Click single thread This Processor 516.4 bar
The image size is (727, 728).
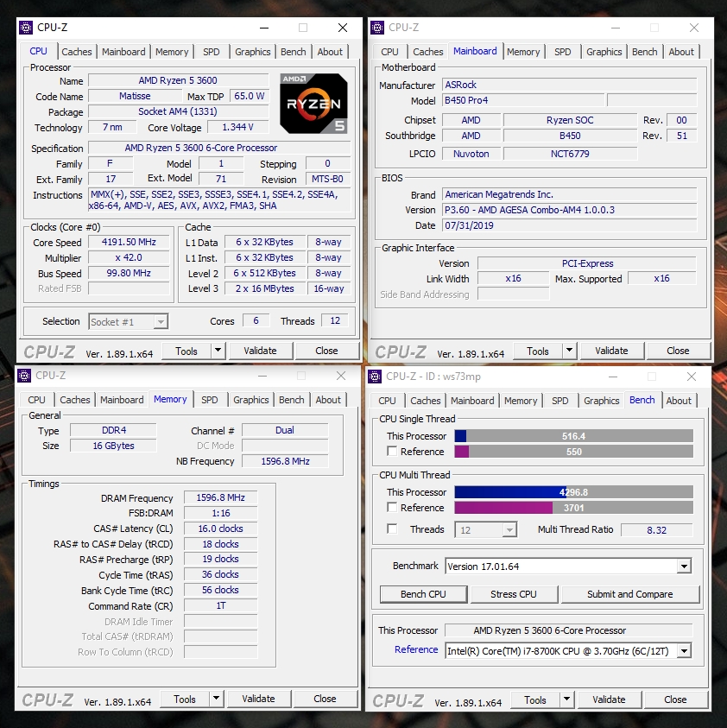coord(574,436)
